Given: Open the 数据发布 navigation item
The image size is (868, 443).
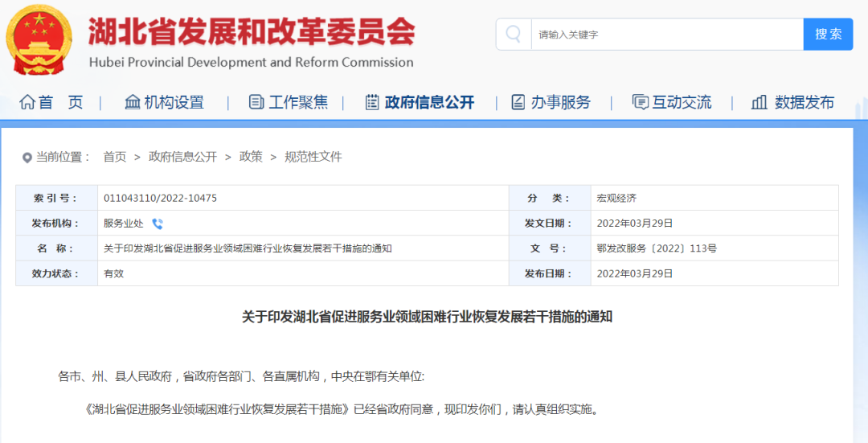Looking at the screenshot, I should click(x=805, y=102).
